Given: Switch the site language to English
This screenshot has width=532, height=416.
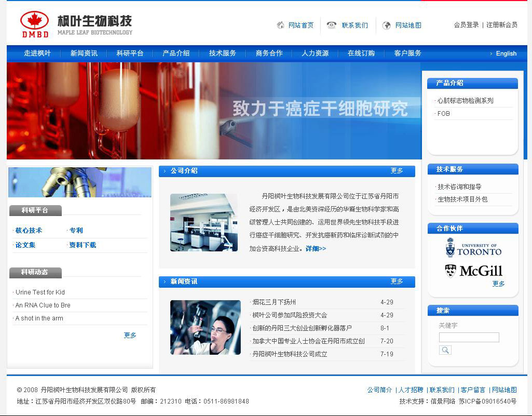Looking at the screenshot, I should (506, 53).
